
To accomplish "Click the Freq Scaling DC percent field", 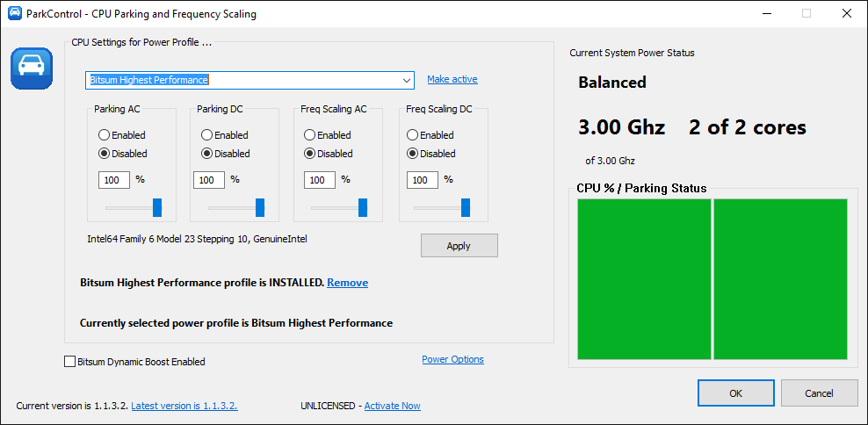I will 423,180.
